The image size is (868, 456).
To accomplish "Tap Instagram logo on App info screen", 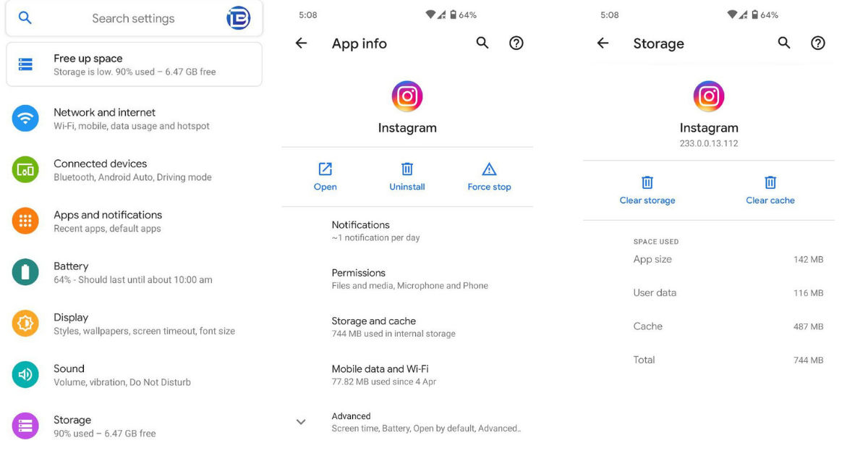I will click(x=407, y=96).
